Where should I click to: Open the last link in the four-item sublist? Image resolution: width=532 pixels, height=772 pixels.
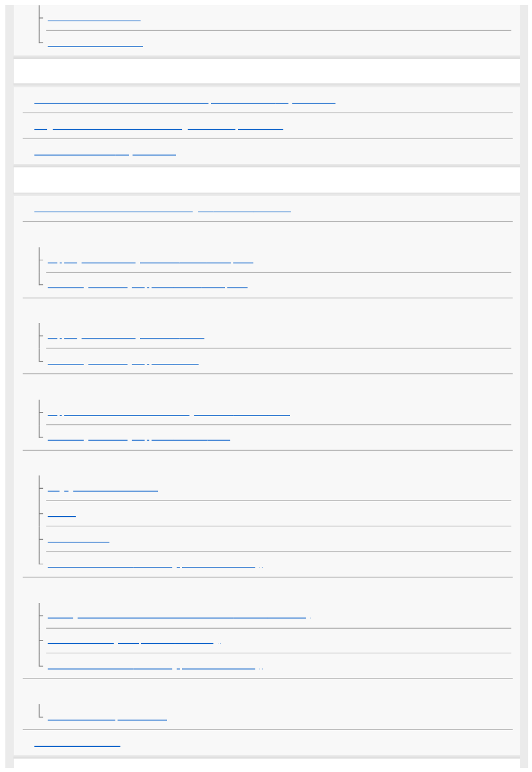point(155,565)
